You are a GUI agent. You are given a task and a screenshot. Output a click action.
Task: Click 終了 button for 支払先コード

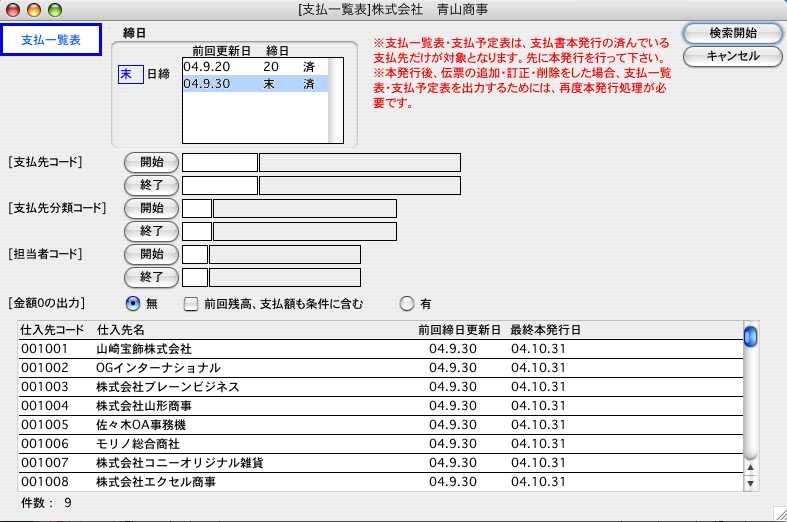151,185
